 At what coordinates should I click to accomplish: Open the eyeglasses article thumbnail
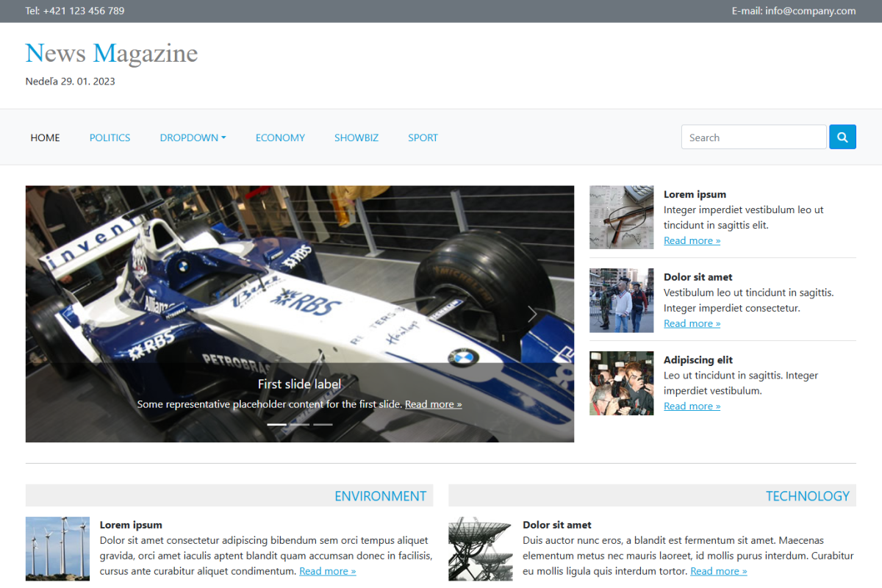point(621,217)
